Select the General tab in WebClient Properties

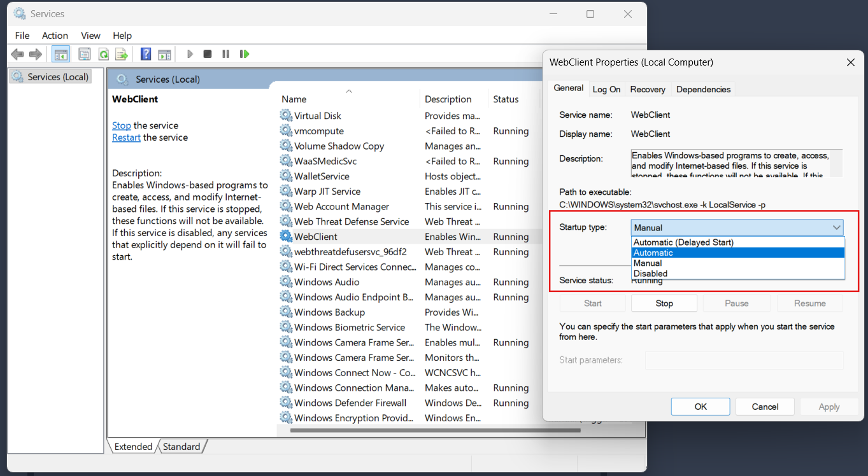[x=568, y=88]
